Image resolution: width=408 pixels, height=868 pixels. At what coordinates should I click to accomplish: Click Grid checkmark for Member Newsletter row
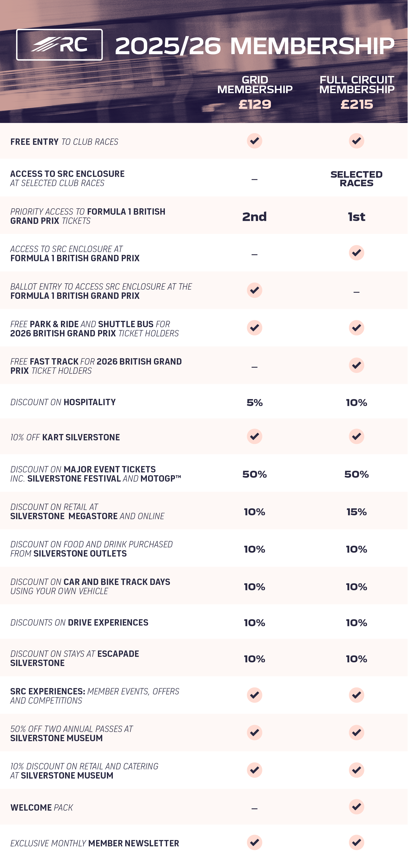coord(255,842)
